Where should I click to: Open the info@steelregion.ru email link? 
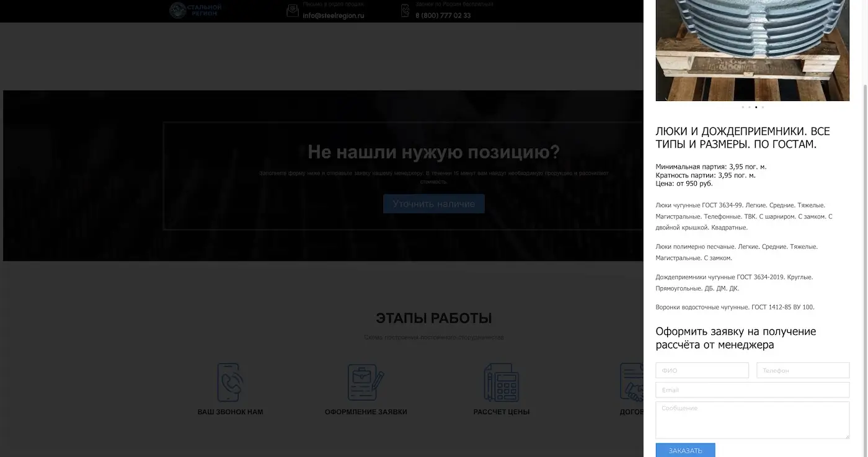click(x=334, y=16)
